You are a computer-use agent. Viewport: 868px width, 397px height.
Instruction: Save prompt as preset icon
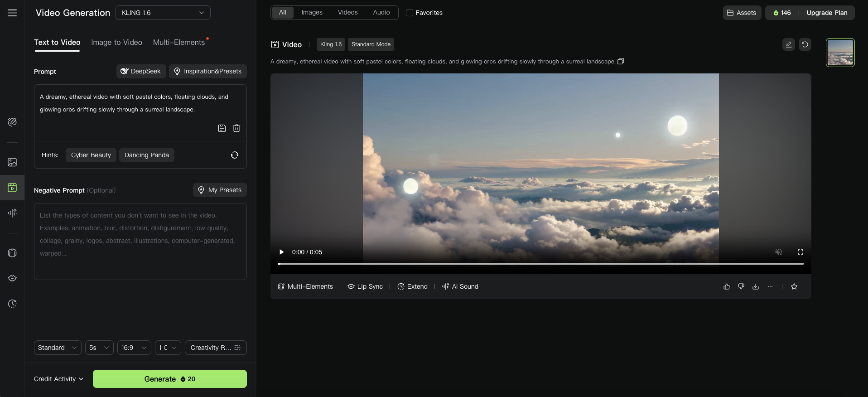pos(222,128)
